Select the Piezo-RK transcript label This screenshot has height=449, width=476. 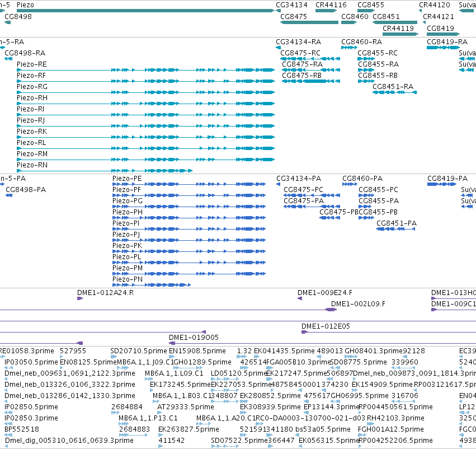(x=32, y=132)
